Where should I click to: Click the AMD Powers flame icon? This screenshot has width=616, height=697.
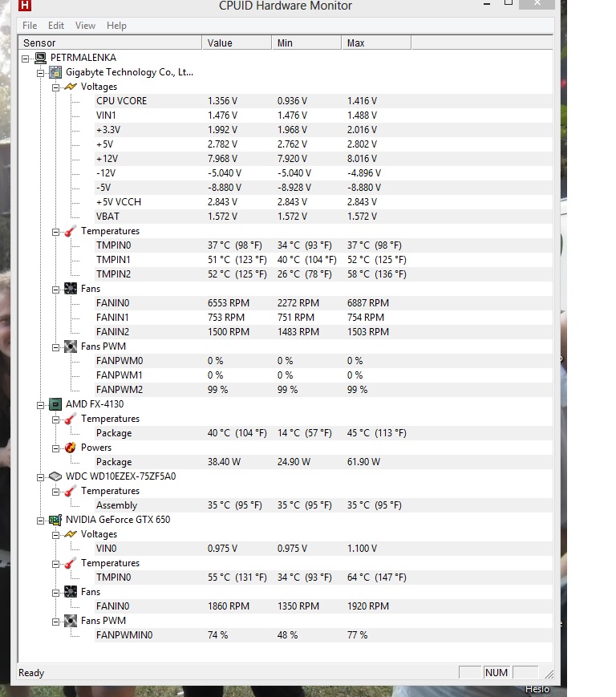[71, 448]
